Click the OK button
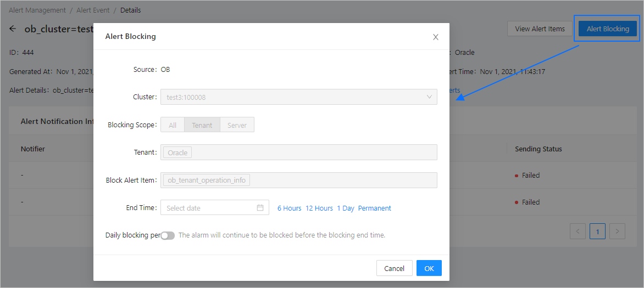The width and height of the screenshot is (644, 288). tap(429, 268)
